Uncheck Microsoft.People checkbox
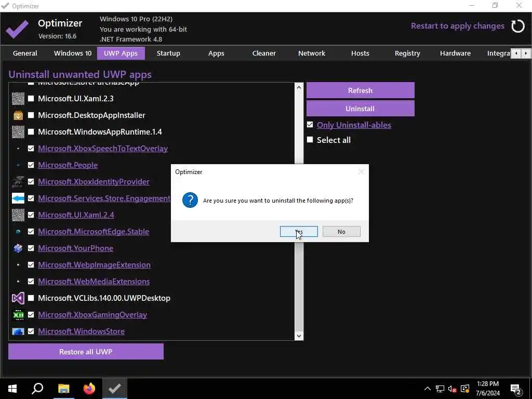532x399 pixels. [31, 165]
